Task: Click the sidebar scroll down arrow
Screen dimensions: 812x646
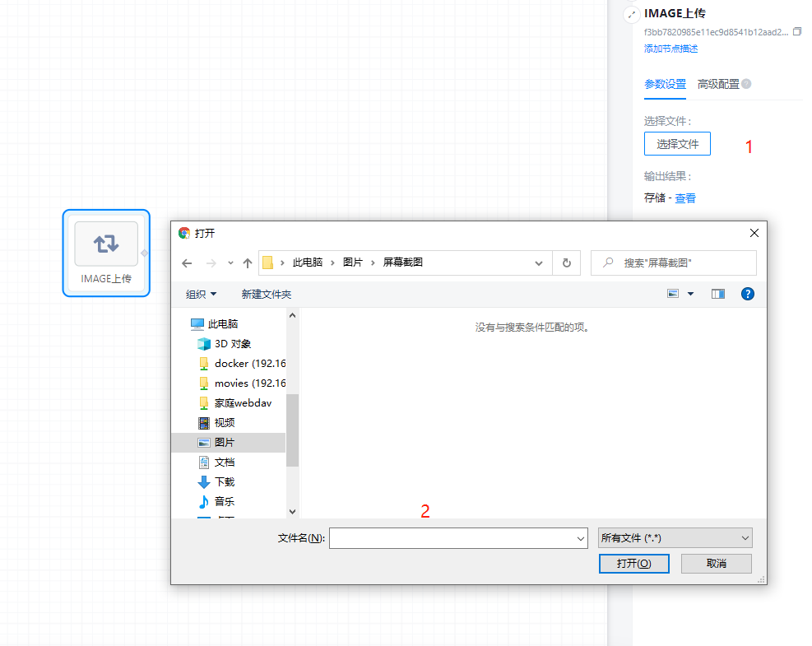Action: point(292,512)
